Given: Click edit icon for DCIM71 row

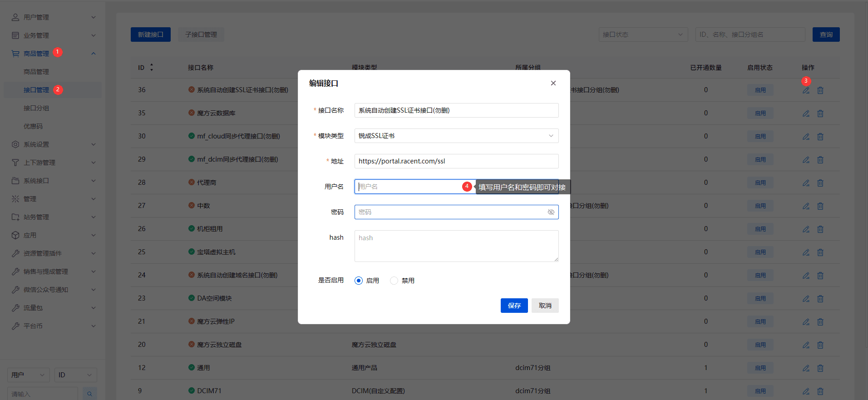Looking at the screenshot, I should [x=806, y=391].
